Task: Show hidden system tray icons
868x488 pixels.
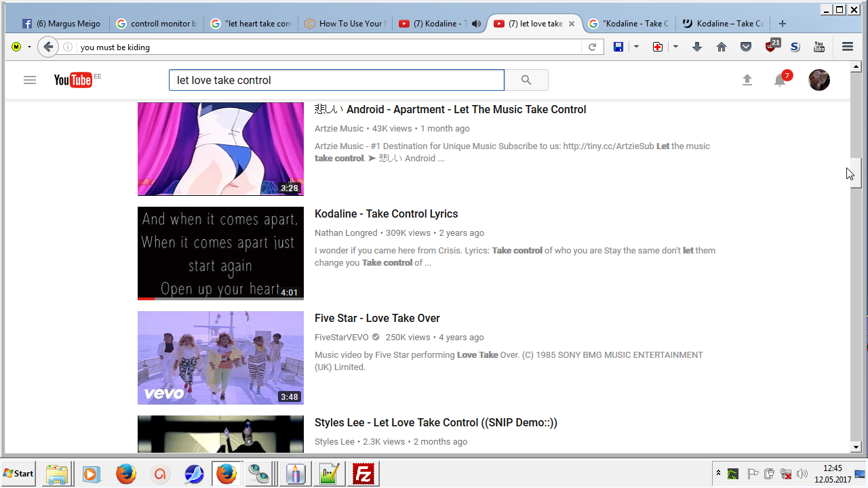Action: [x=718, y=473]
